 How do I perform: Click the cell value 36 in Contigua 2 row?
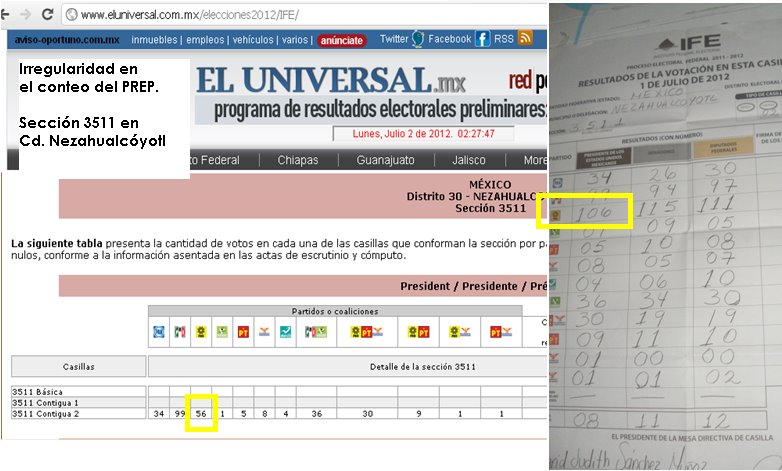[317, 414]
